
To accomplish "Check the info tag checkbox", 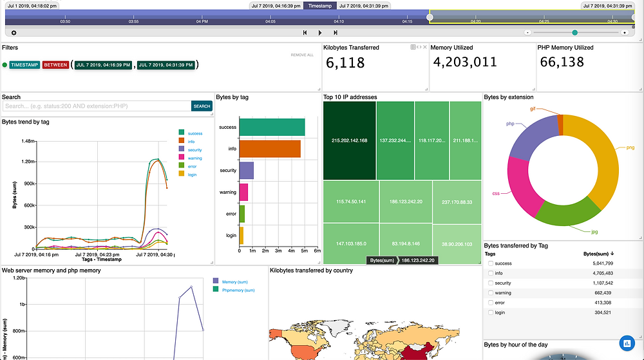I will click(490, 274).
